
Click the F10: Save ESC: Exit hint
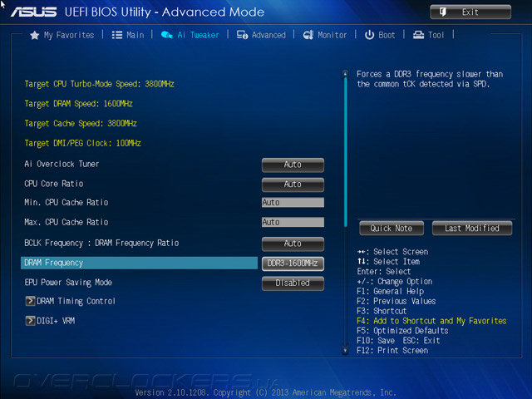tap(398, 341)
